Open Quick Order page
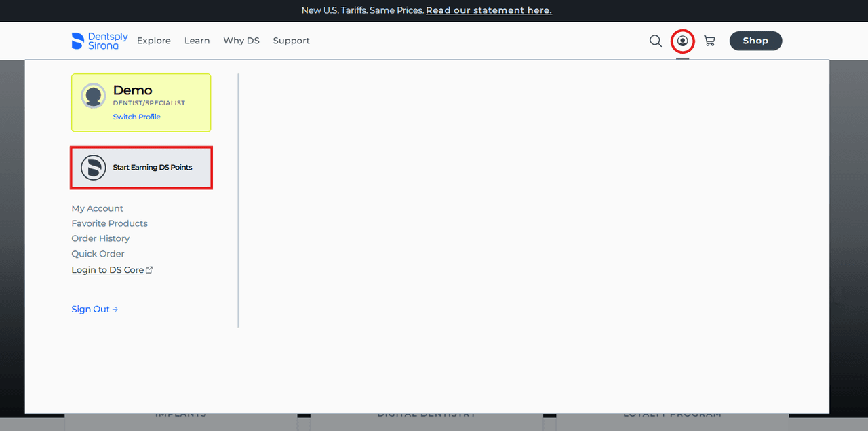Screen dimensions: 868x431 (98, 254)
